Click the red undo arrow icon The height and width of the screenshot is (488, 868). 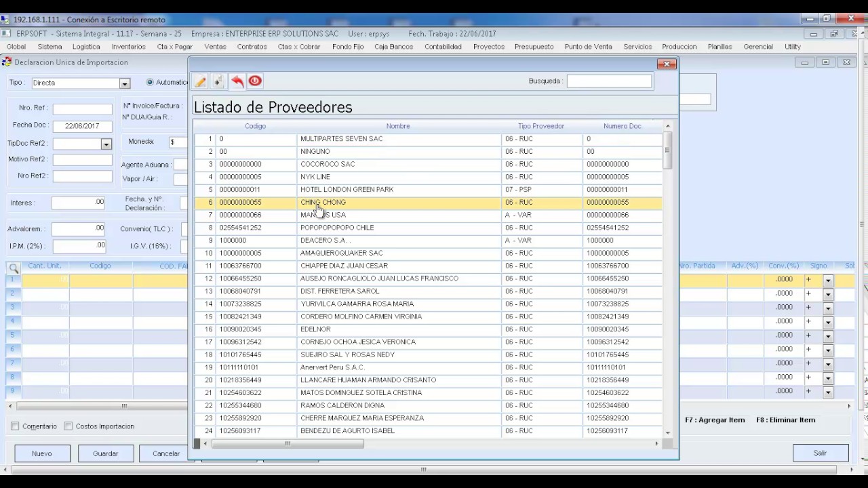coord(237,81)
